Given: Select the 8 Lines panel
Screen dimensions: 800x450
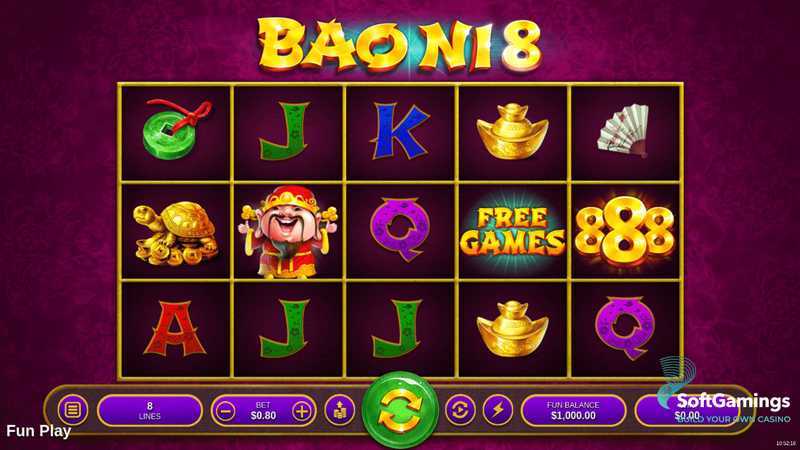Looking at the screenshot, I should [149, 410].
